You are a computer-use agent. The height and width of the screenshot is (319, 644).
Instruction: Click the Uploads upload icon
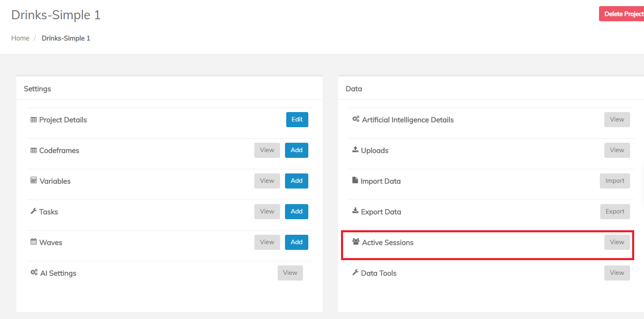355,150
